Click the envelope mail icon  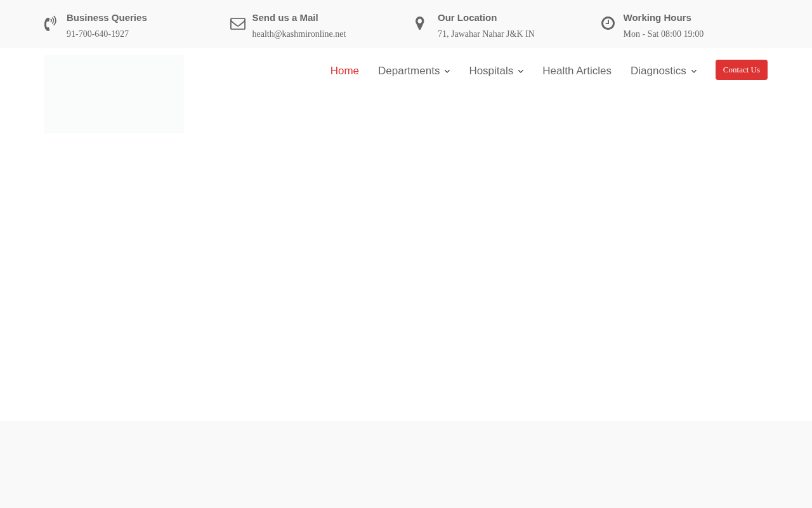tap(238, 23)
